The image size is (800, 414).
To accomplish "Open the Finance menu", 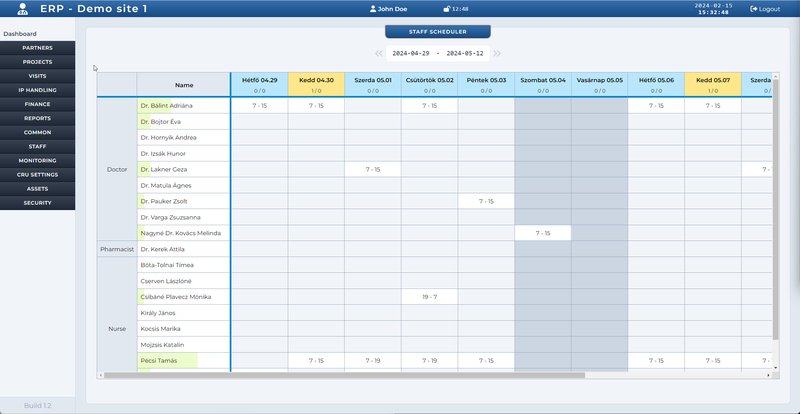I will coord(37,104).
